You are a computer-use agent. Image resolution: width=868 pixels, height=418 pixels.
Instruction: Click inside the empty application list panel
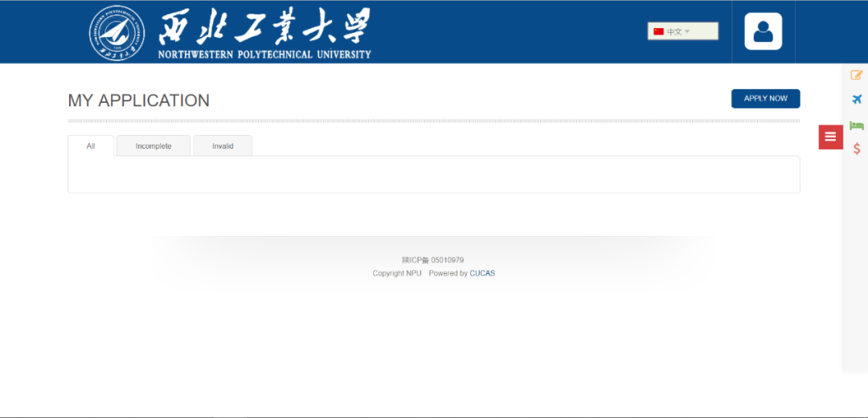pos(433,174)
